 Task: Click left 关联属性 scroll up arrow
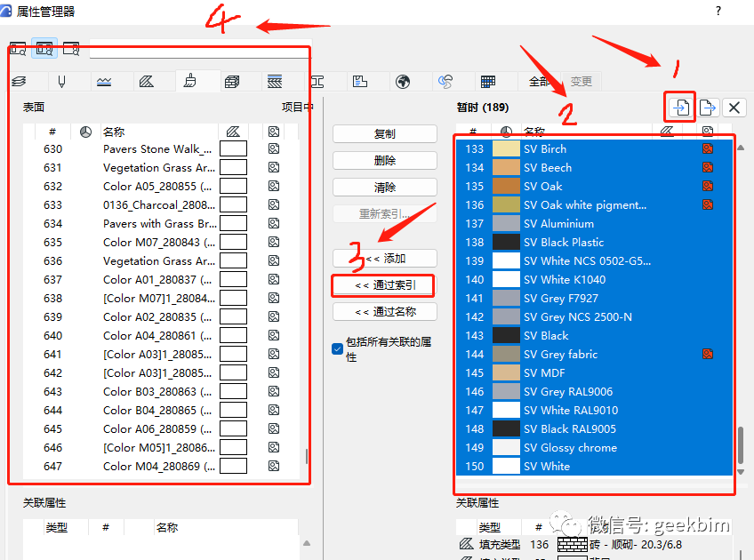307,543
